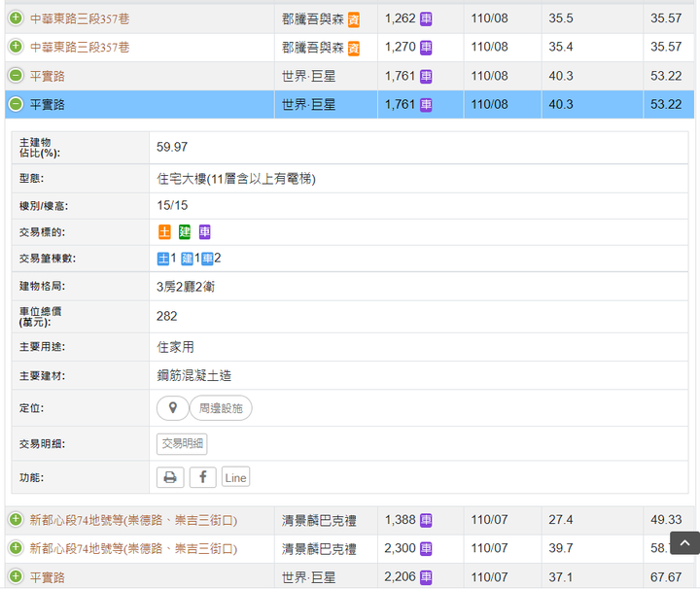
Task: Open 交易明細 transaction details button
Action: [182, 443]
